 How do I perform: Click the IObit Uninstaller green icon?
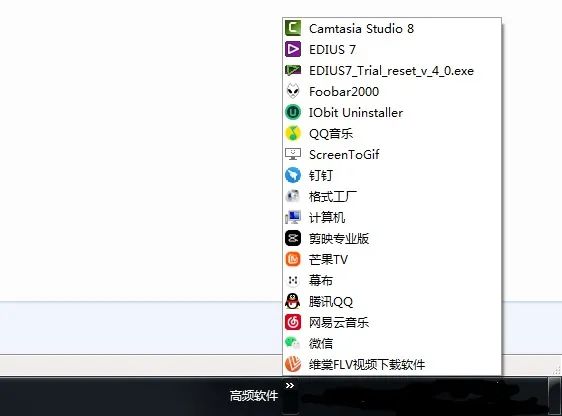point(293,112)
